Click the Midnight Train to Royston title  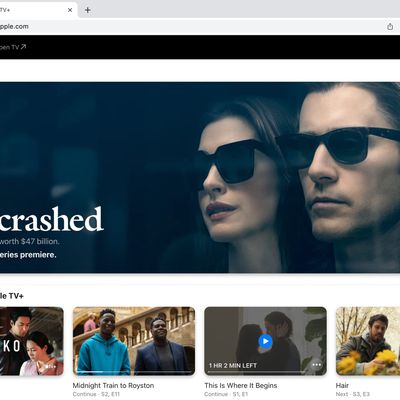(x=113, y=386)
